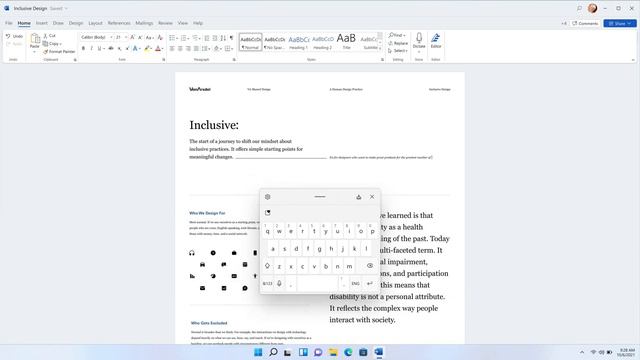This screenshot has width=640, height=360.
Task: Apply the yellow text highlight color
Action: click(147, 49)
